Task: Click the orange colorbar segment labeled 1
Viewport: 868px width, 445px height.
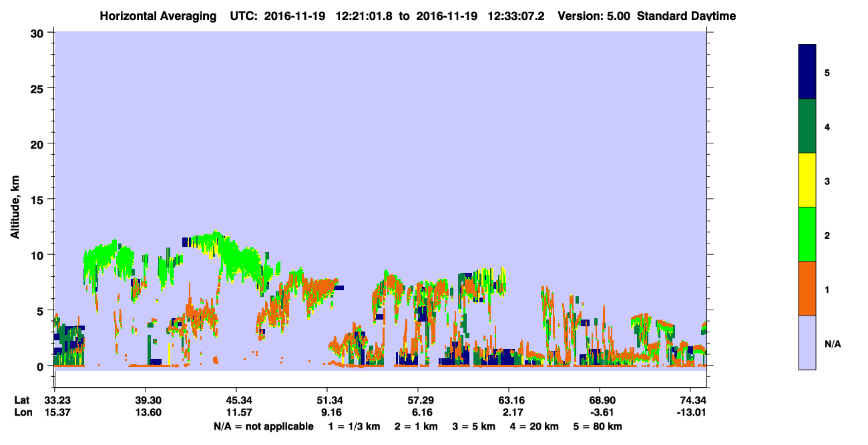Action: pos(807,288)
